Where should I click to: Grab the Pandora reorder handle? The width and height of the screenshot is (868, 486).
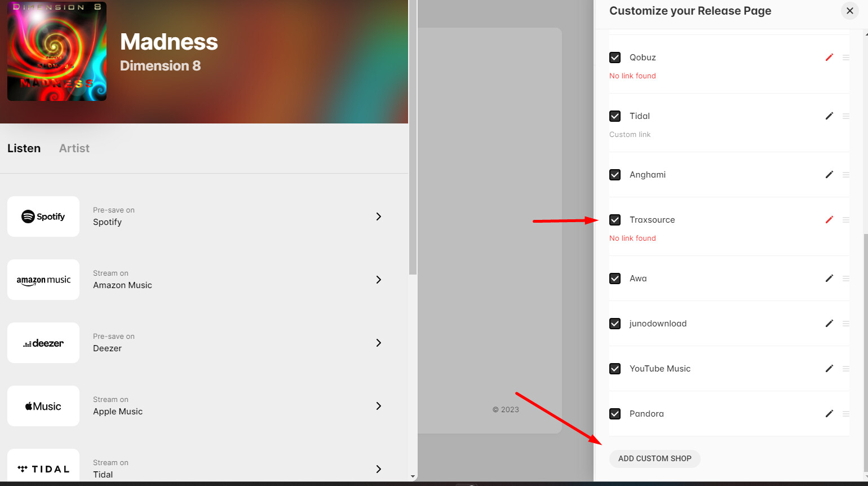pos(846,414)
